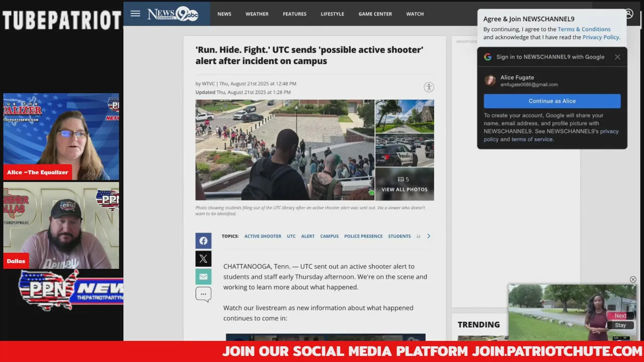Viewport: 644px width, 362px height.
Task: Open the LIFESTYLE menu
Action: [333, 14]
